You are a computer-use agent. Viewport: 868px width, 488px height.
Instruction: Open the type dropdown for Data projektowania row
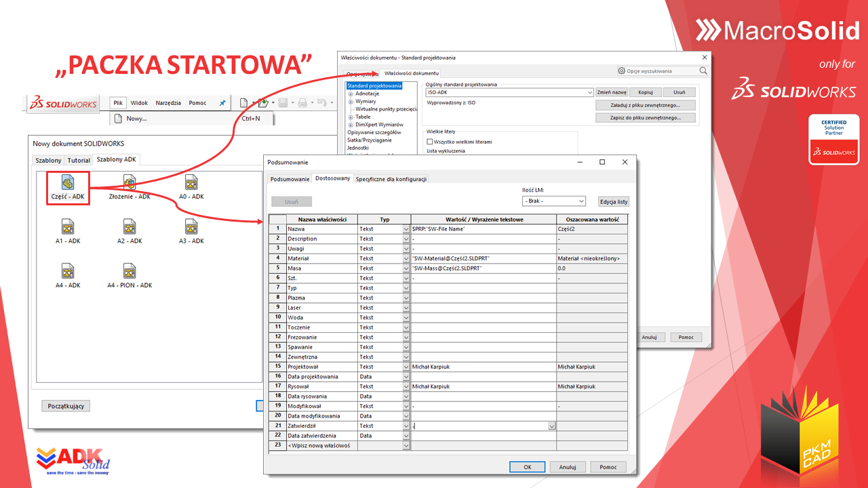407,376
